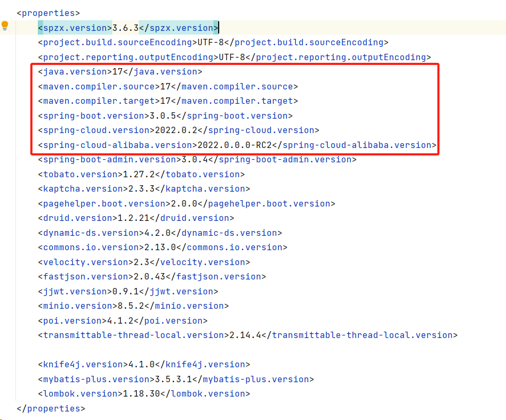Click the closing properties tag

[51, 408]
